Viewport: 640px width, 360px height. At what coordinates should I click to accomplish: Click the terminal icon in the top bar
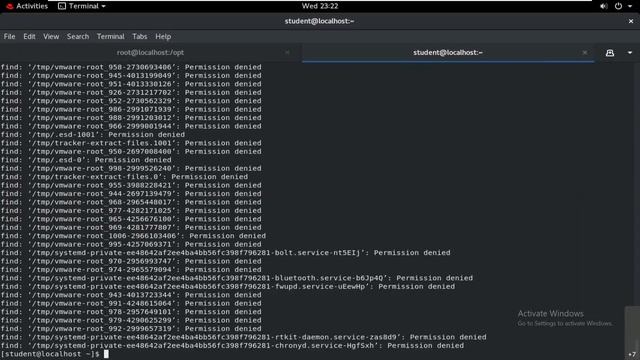point(62,6)
